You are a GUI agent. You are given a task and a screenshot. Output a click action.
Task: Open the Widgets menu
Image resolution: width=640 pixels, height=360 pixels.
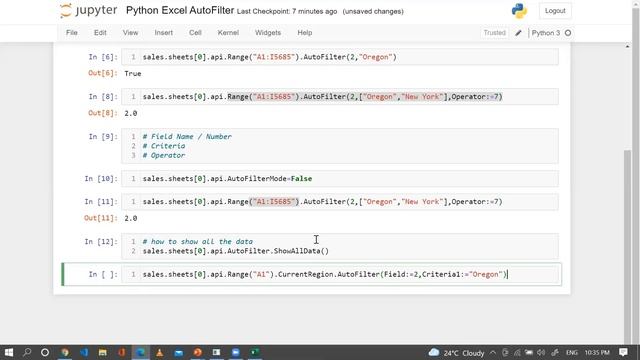(x=268, y=33)
